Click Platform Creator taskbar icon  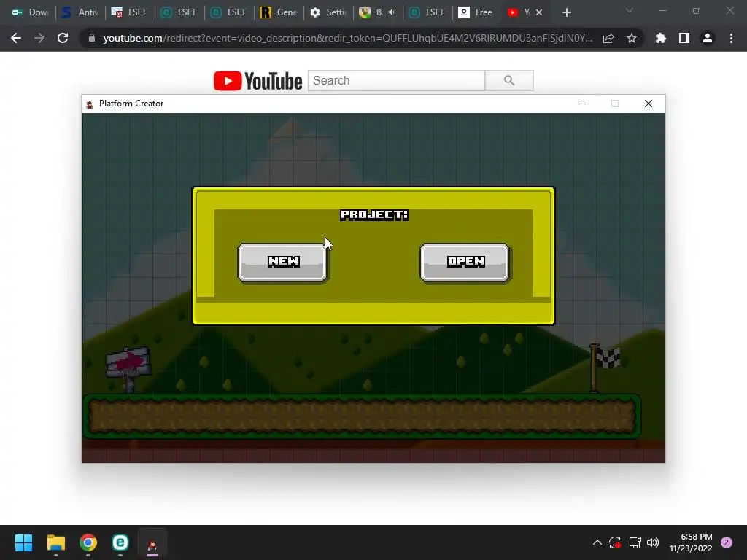(x=152, y=542)
